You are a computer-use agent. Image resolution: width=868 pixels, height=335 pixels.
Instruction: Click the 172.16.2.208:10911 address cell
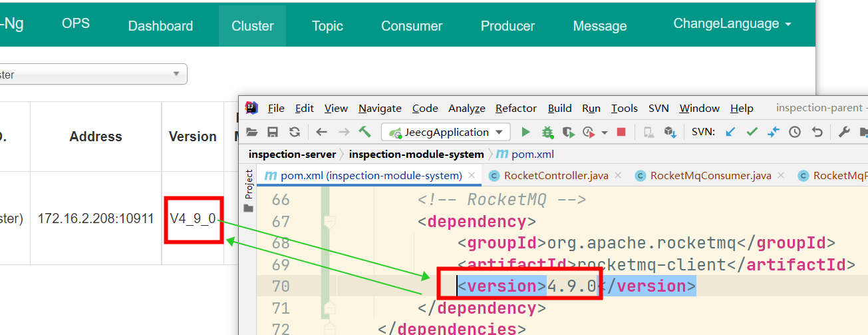tap(96, 218)
